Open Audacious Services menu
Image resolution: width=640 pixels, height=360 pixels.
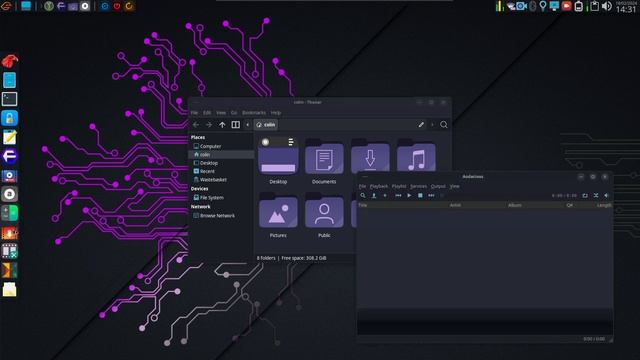[418, 186]
